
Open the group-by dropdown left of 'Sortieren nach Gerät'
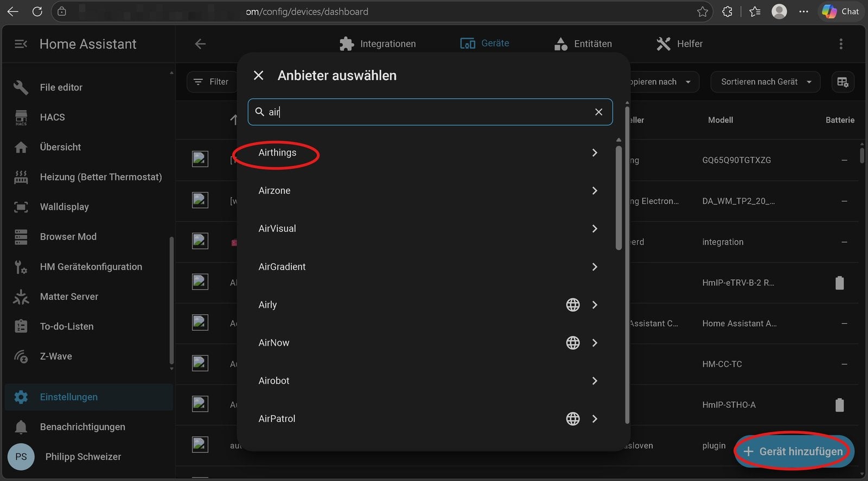664,82
